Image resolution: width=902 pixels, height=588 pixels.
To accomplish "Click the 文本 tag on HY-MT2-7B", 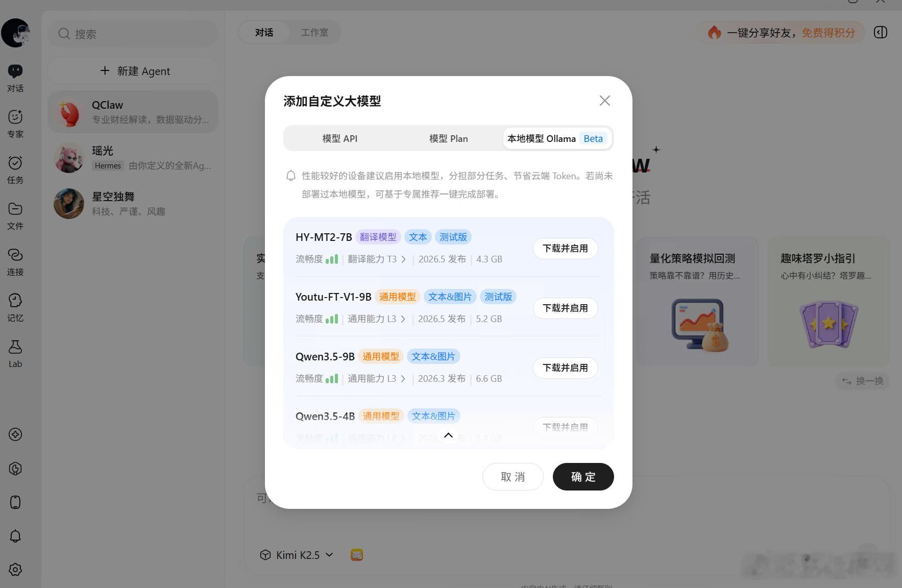I will [418, 237].
